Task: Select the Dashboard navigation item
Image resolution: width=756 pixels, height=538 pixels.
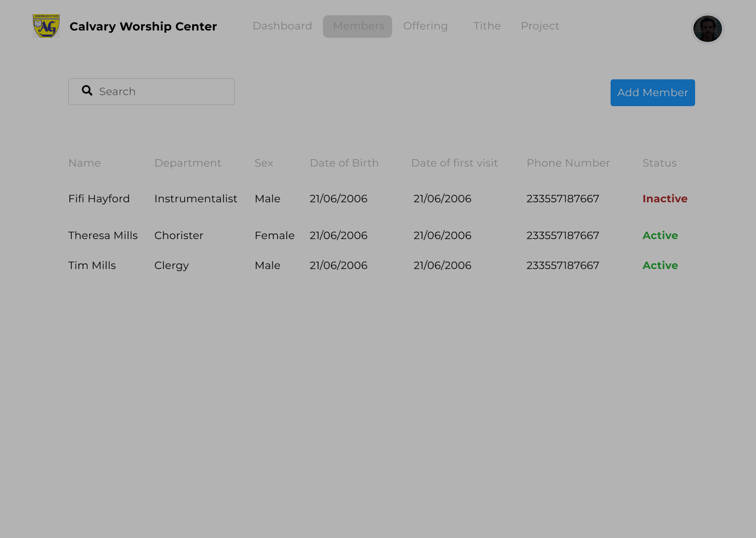Action: [282, 26]
